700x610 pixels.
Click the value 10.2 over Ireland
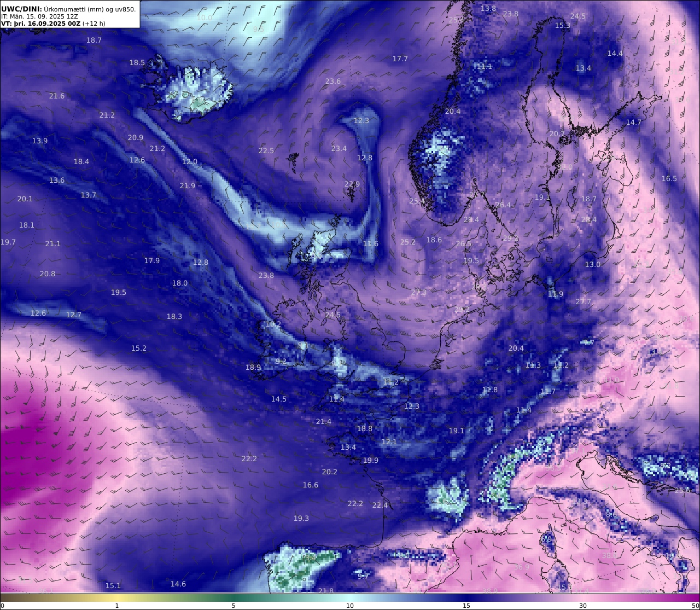tap(273, 324)
